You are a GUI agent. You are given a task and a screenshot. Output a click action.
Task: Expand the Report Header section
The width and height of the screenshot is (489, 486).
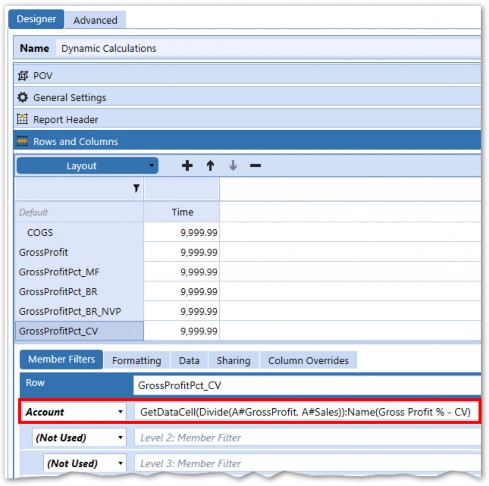point(247,119)
